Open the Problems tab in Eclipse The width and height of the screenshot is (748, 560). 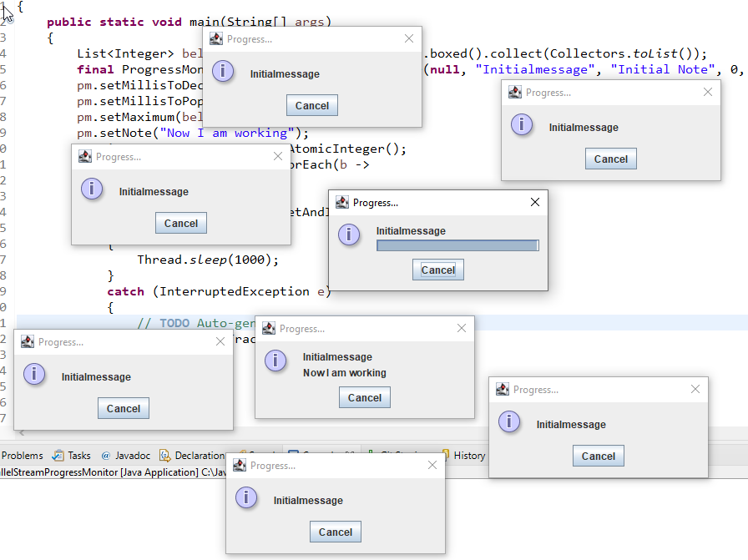click(22, 456)
